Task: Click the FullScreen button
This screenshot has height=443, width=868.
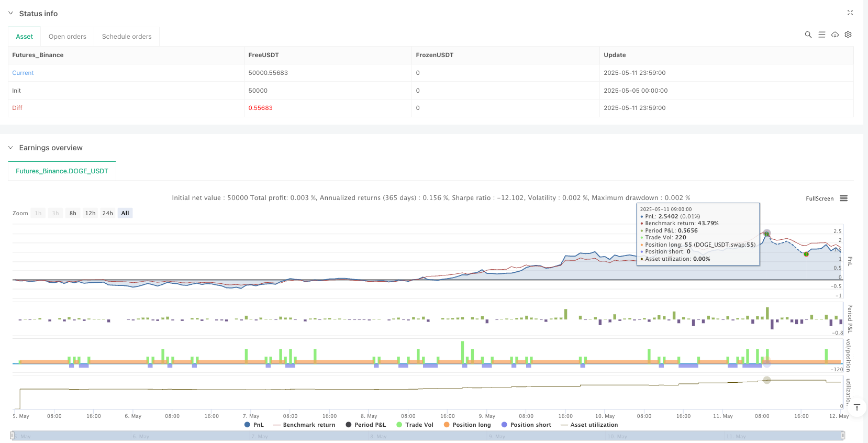Action: (819, 198)
